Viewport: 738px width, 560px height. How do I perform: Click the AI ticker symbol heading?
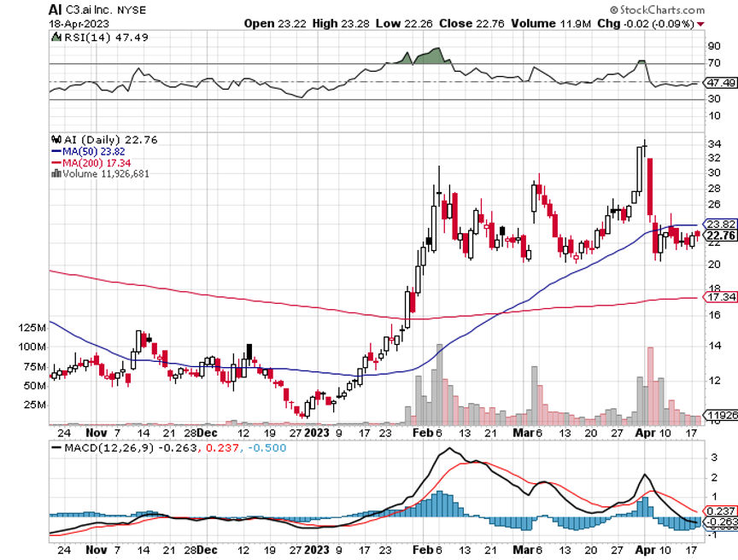(55, 9)
